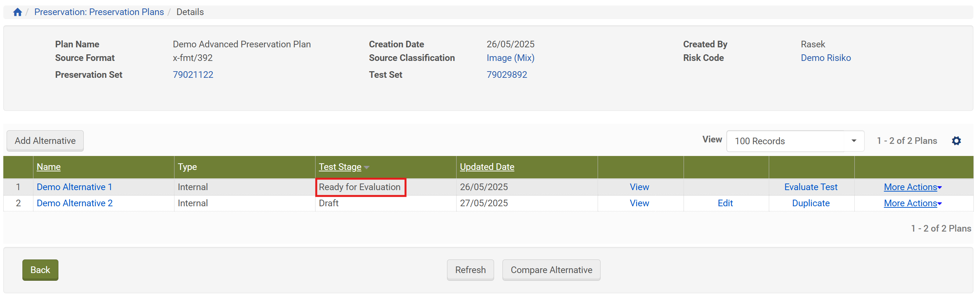Go to the home page icon
The height and width of the screenshot is (298, 980).
click(17, 12)
